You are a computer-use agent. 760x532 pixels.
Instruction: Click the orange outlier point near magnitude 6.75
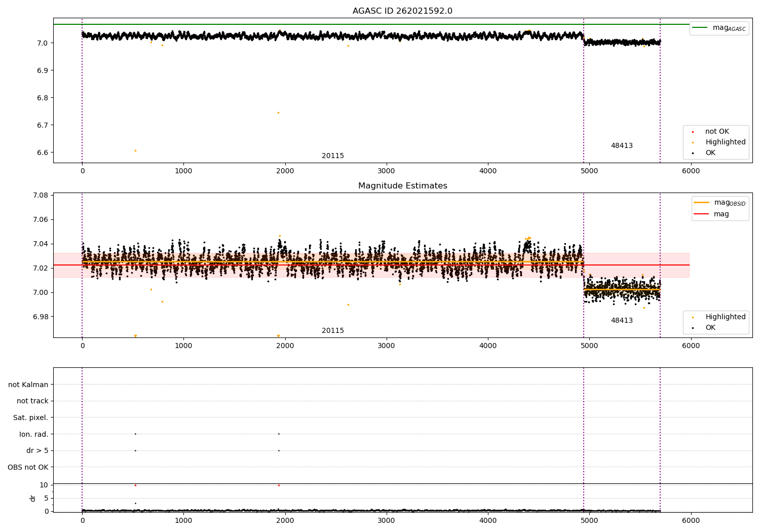[x=278, y=112]
